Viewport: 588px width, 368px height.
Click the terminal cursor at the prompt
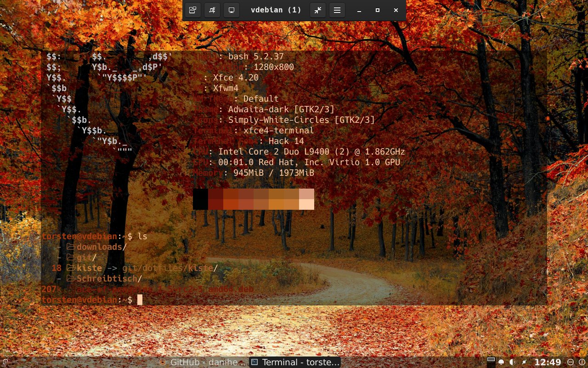click(140, 300)
